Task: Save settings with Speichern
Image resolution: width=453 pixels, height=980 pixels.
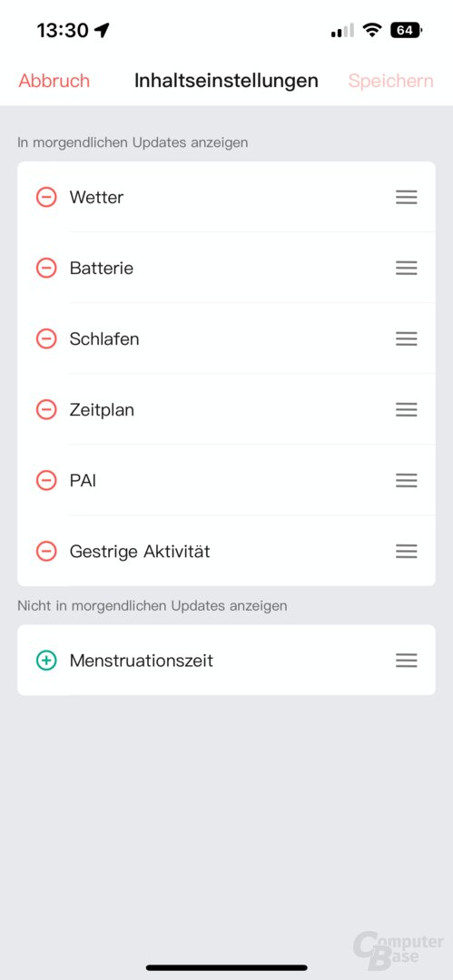Action: pos(391,82)
